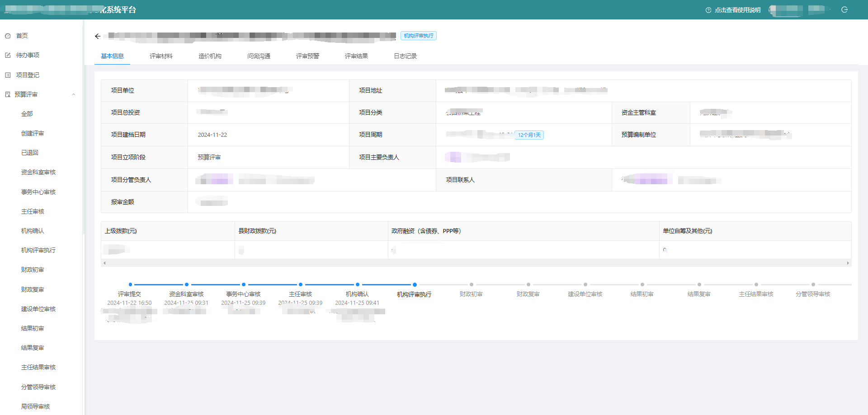Click the 待办事项 edit icon
The width and height of the screenshot is (868, 415).
pyautogui.click(x=8, y=55)
